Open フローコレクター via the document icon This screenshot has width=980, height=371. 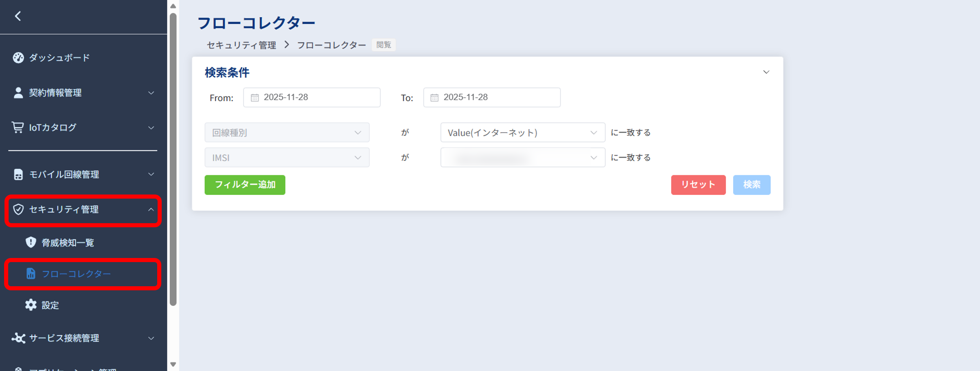(x=31, y=274)
